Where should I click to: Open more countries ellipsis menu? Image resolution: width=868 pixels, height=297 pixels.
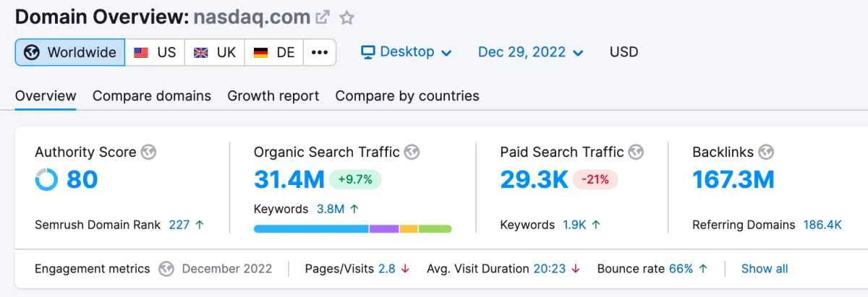tap(320, 52)
